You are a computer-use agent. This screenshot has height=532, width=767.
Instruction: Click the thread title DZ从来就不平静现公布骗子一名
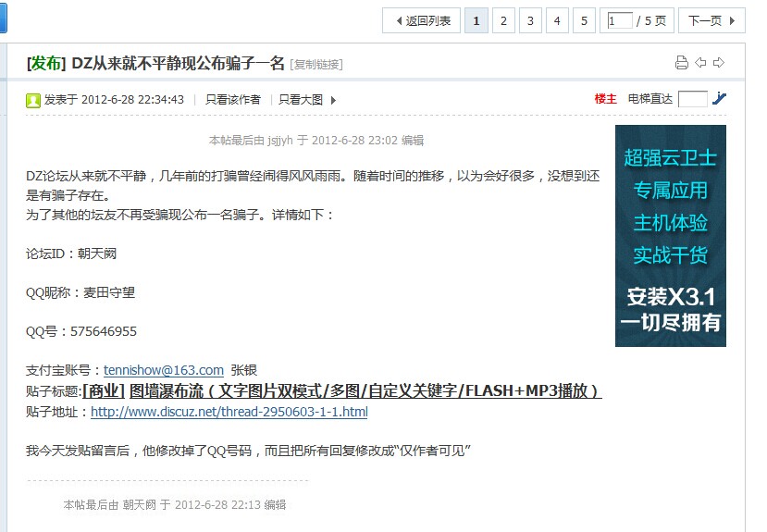178,63
